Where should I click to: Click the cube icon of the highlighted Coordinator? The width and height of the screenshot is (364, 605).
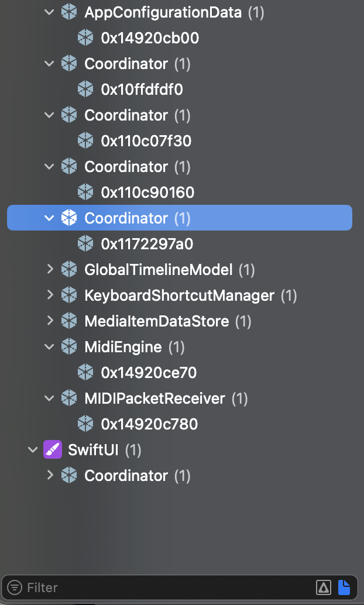click(x=69, y=218)
